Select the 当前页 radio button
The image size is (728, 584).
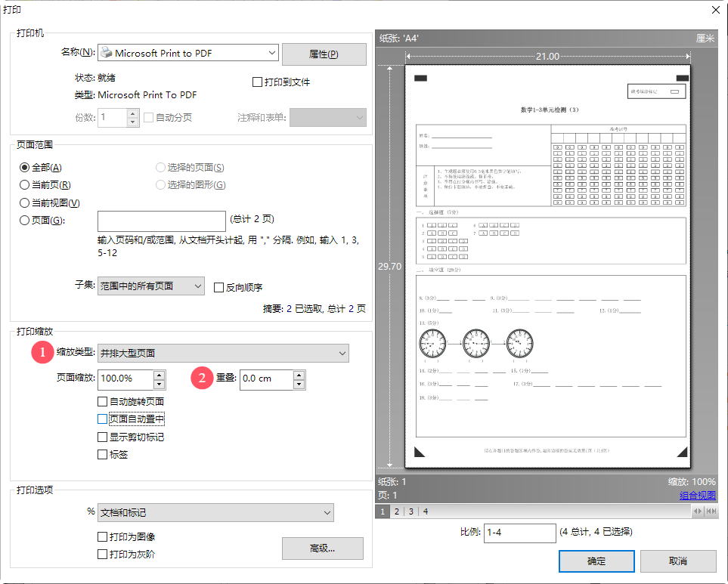(x=25, y=185)
